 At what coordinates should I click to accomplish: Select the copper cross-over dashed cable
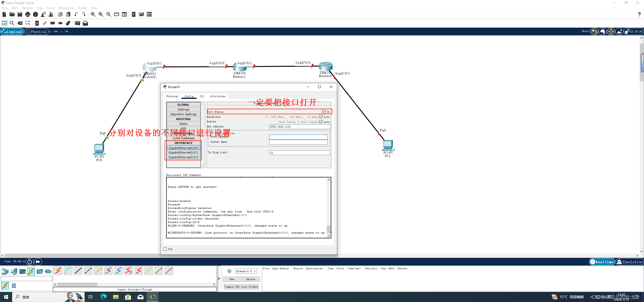tap(88, 271)
